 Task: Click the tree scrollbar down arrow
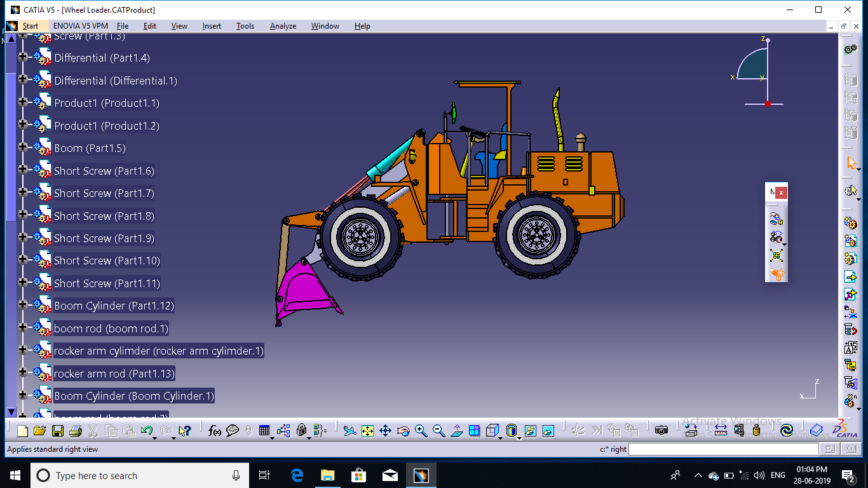[11, 412]
